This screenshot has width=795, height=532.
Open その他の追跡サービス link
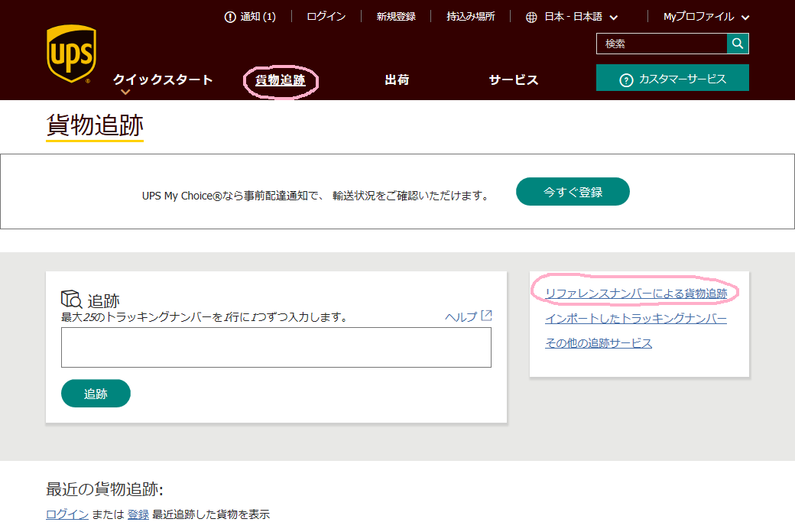[x=599, y=343]
